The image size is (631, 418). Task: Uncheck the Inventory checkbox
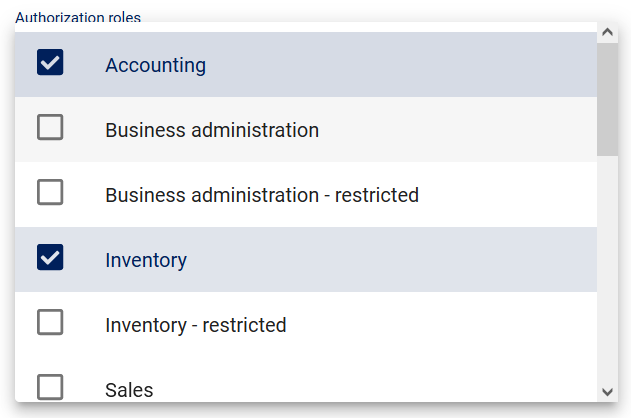[50, 257]
